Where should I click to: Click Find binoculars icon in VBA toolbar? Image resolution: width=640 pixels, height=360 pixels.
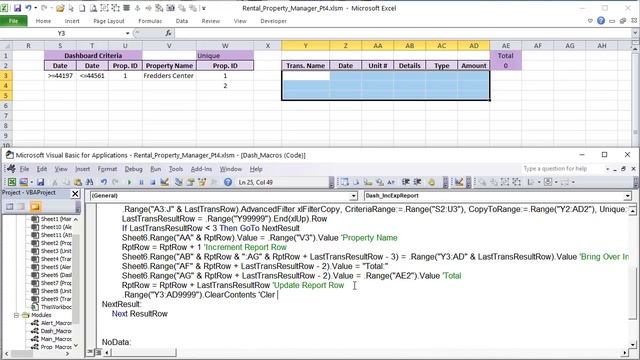(x=89, y=182)
